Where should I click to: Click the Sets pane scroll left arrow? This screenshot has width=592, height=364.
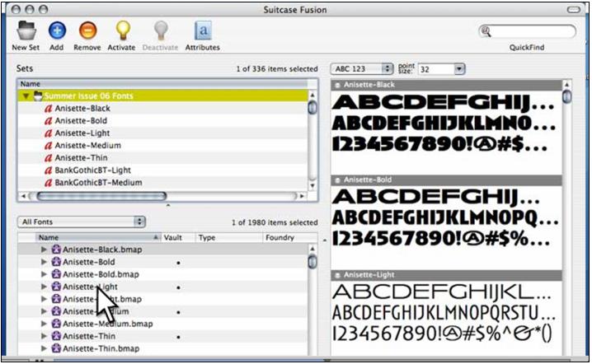(x=23, y=197)
